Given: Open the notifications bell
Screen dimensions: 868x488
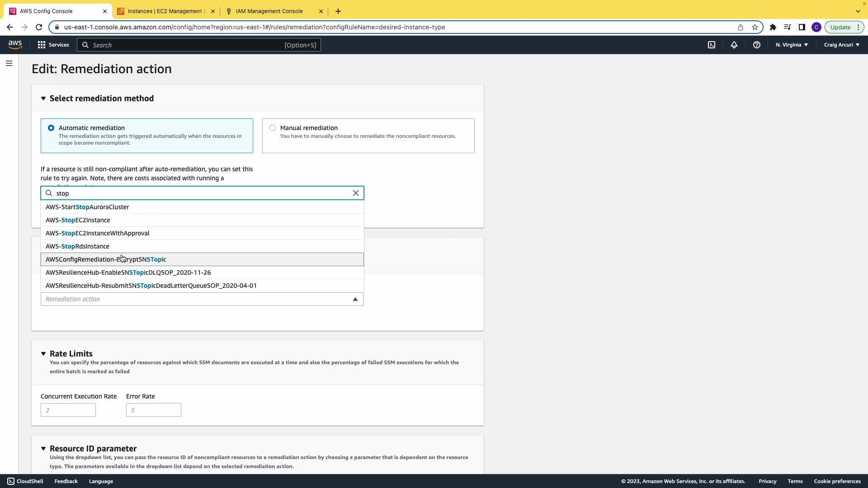Looking at the screenshot, I should [734, 45].
